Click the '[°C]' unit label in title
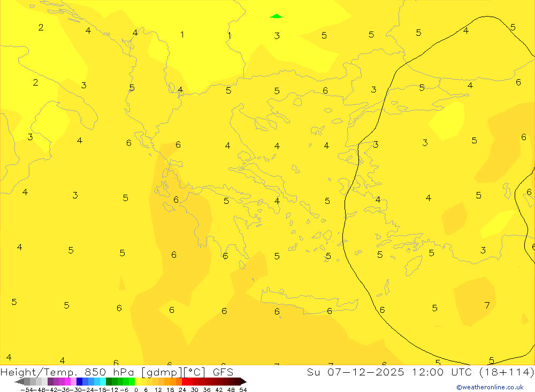This screenshot has width=535, height=392. click(x=195, y=372)
